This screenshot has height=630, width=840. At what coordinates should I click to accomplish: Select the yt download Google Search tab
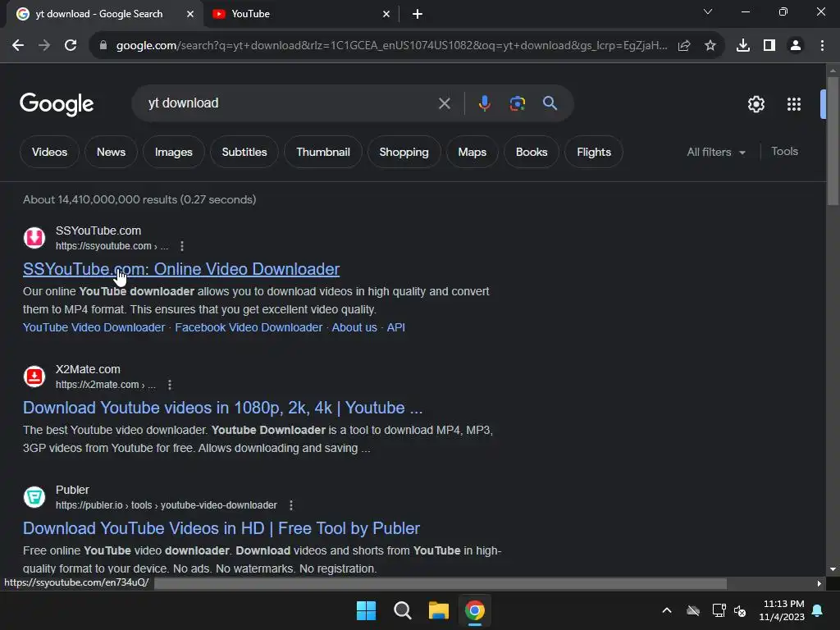click(105, 14)
